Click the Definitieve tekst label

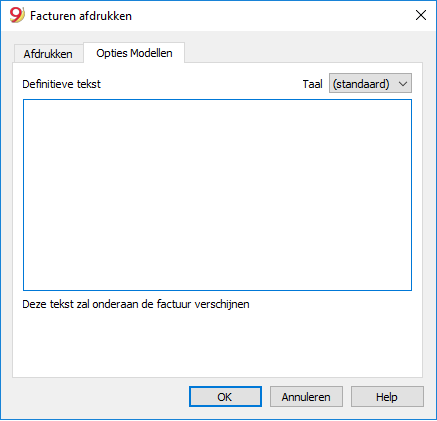(61, 84)
